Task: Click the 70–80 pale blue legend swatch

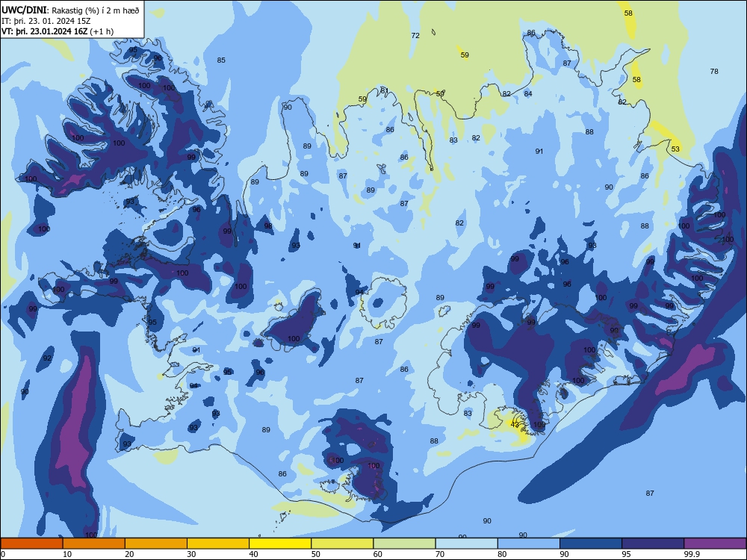Action: tap(466, 544)
